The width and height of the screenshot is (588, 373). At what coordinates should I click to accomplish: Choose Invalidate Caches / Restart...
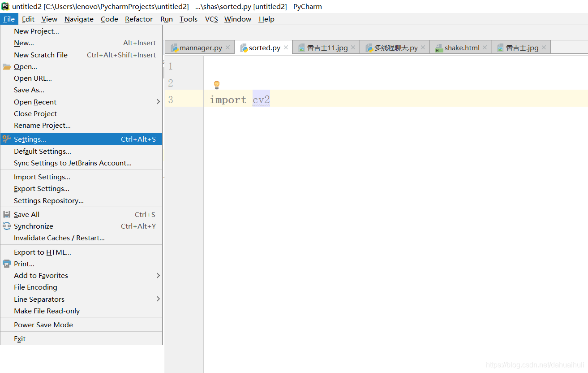(81, 238)
